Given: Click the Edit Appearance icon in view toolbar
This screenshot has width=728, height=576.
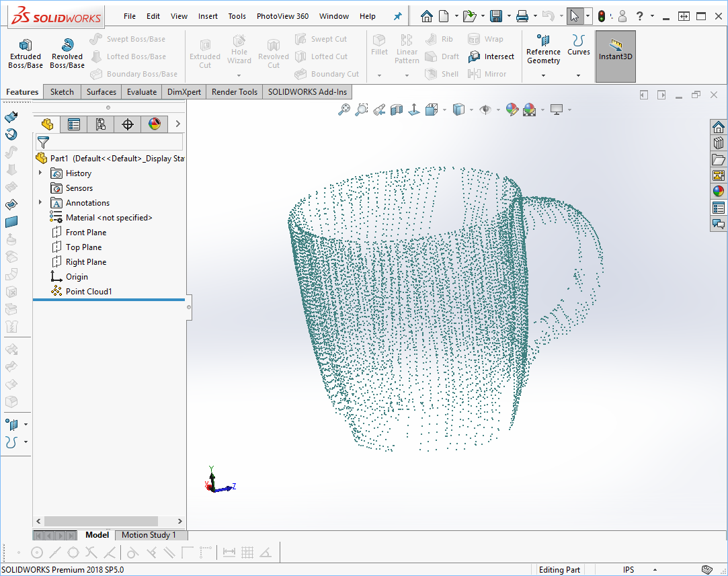Looking at the screenshot, I should tap(512, 110).
